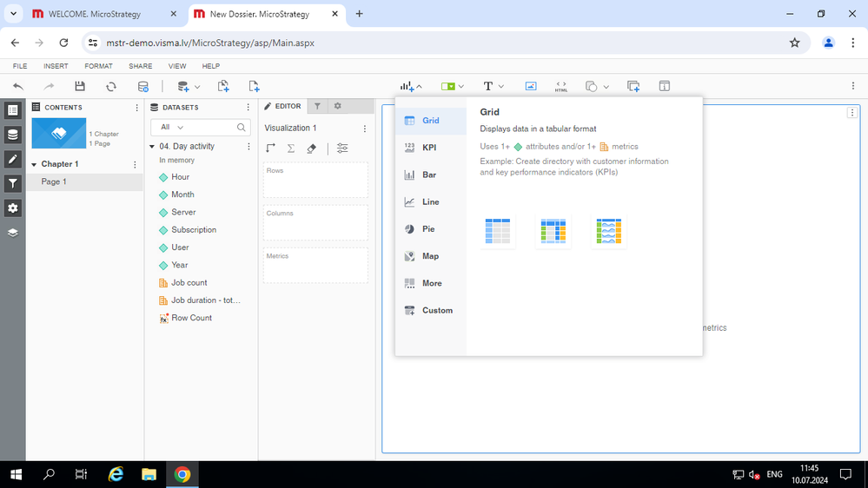This screenshot has width=868, height=488.
Task: Click the sigma totals icon in editor
Action: (x=290, y=148)
